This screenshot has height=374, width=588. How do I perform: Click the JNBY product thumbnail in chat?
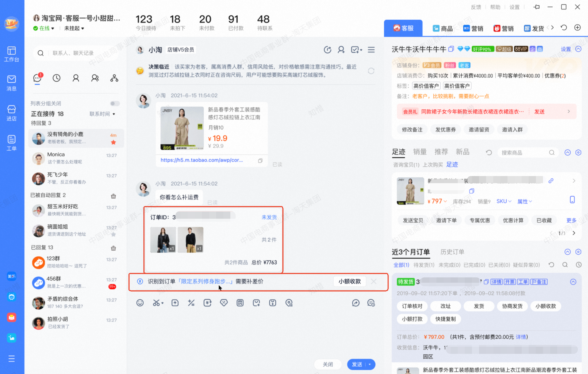point(182,128)
